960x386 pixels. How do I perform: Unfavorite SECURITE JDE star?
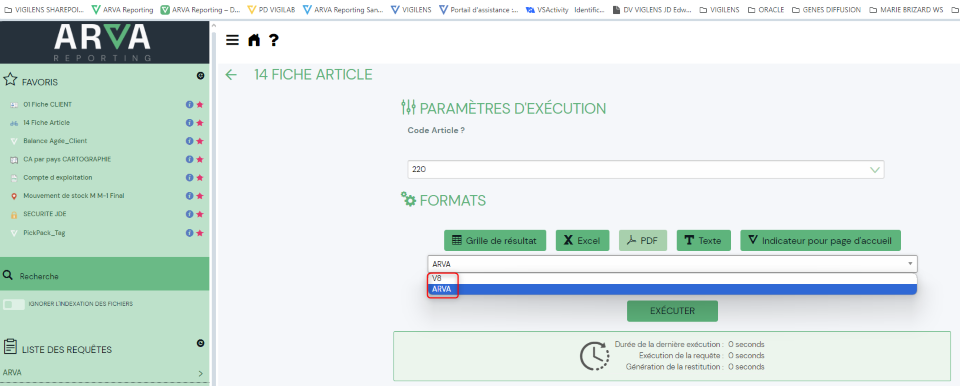click(200, 214)
